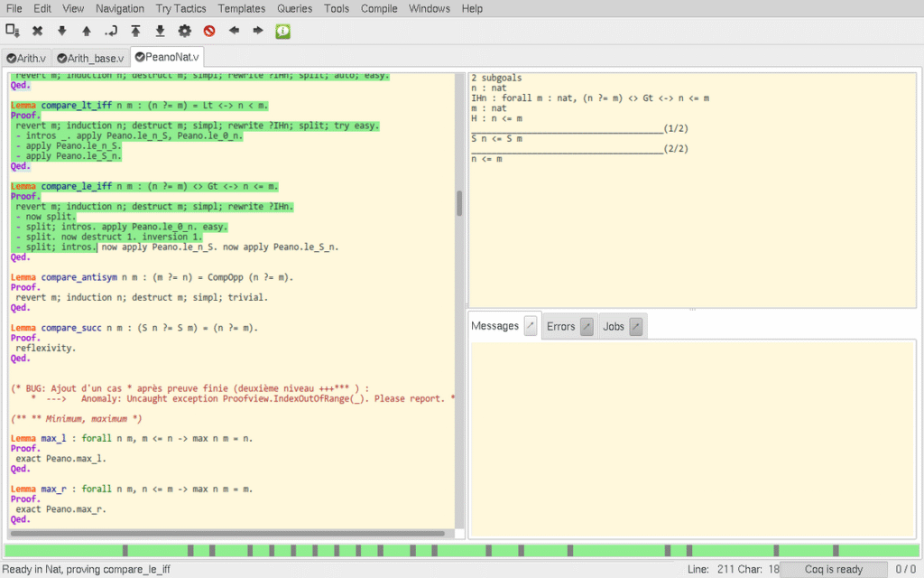Detach the Errors panel
This screenshot has height=578, width=924.
pyautogui.click(x=587, y=327)
